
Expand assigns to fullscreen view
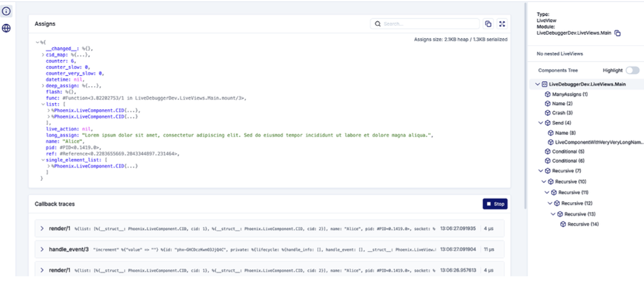point(502,24)
